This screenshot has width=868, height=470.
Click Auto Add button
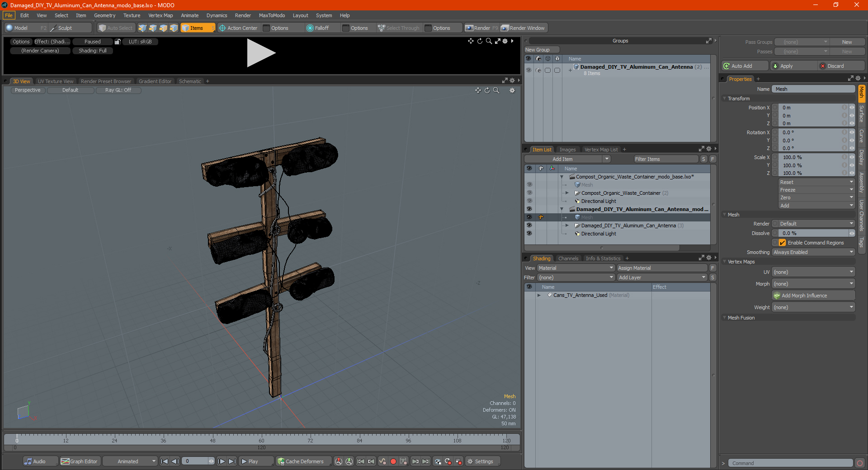click(745, 66)
